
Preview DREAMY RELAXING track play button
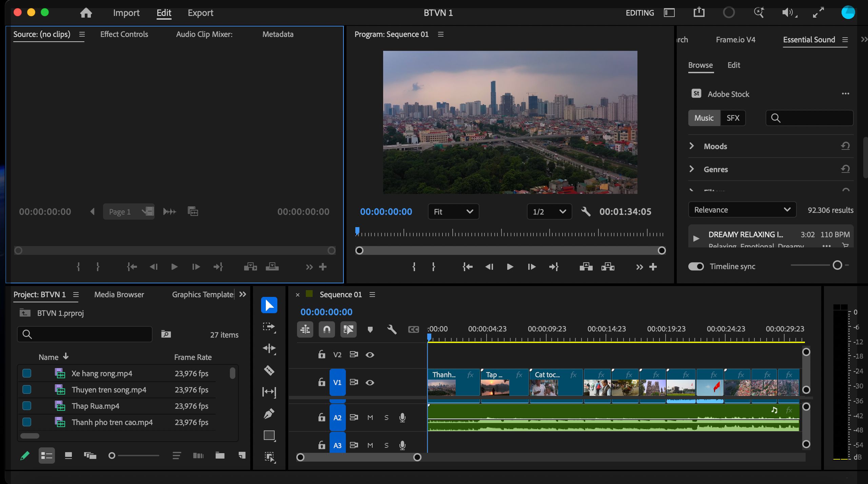click(696, 238)
